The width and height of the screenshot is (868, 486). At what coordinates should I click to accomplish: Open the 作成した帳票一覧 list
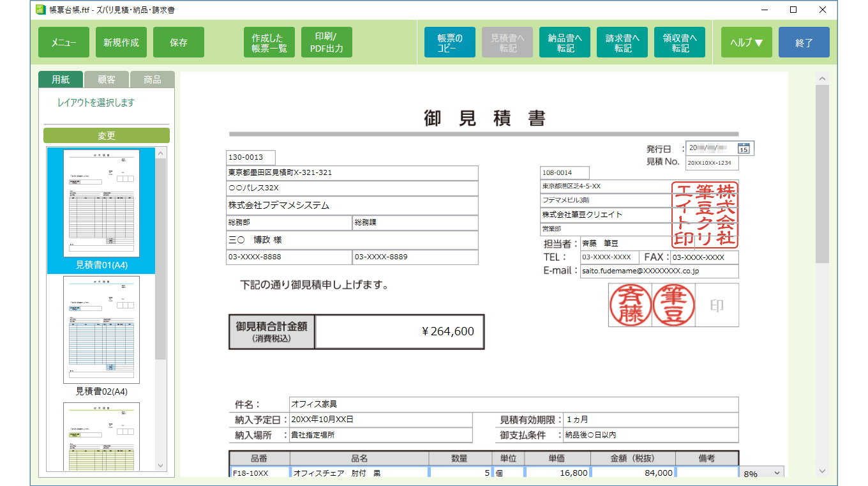click(269, 42)
